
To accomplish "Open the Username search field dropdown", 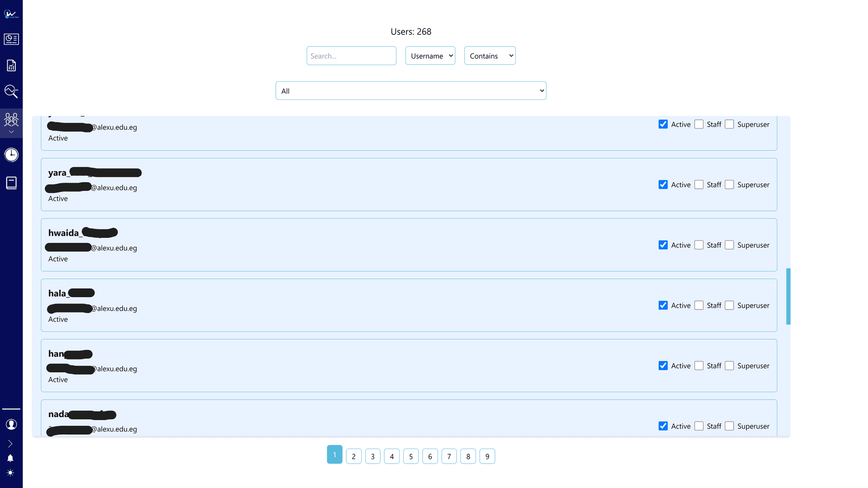I will point(430,56).
